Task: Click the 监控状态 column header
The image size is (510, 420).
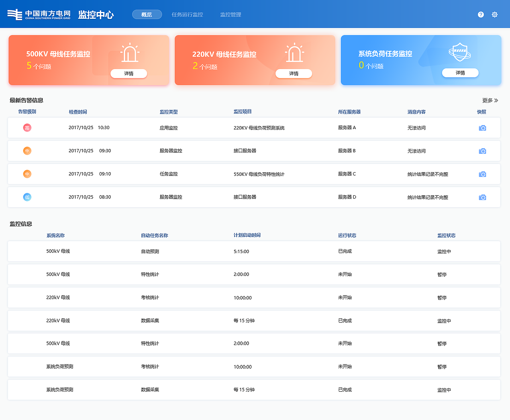Action: click(446, 236)
